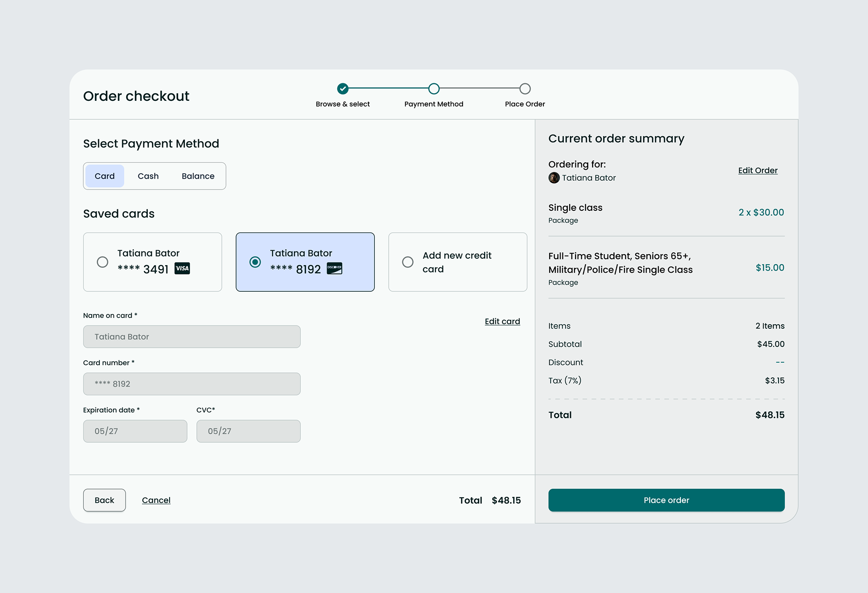
Task: Click the Discover logo on card 8192
Action: (335, 269)
